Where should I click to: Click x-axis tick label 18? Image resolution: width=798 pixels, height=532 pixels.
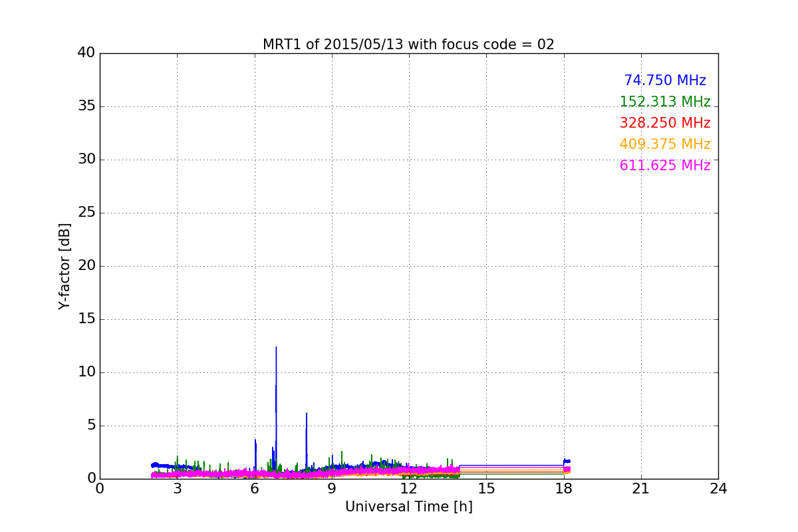click(564, 489)
